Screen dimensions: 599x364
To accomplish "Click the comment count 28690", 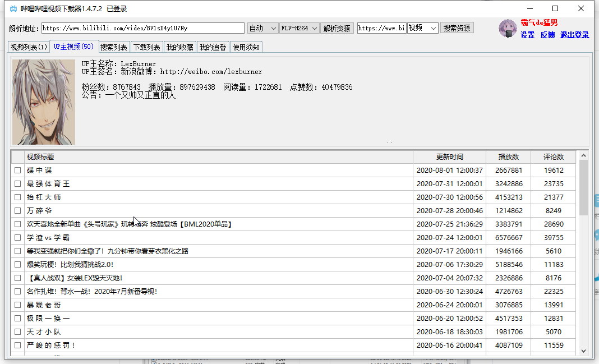I will coord(554,224).
